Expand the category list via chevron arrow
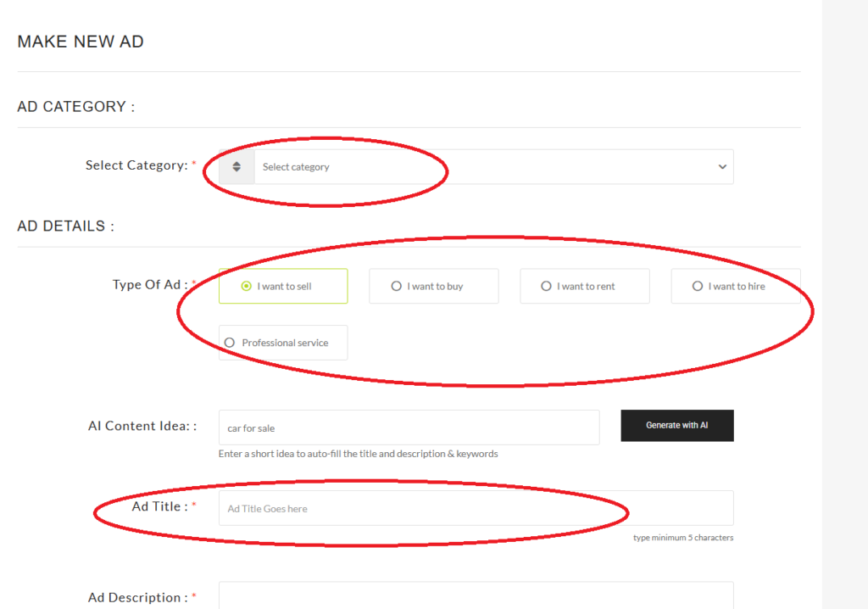This screenshot has width=868, height=609. 722,167
